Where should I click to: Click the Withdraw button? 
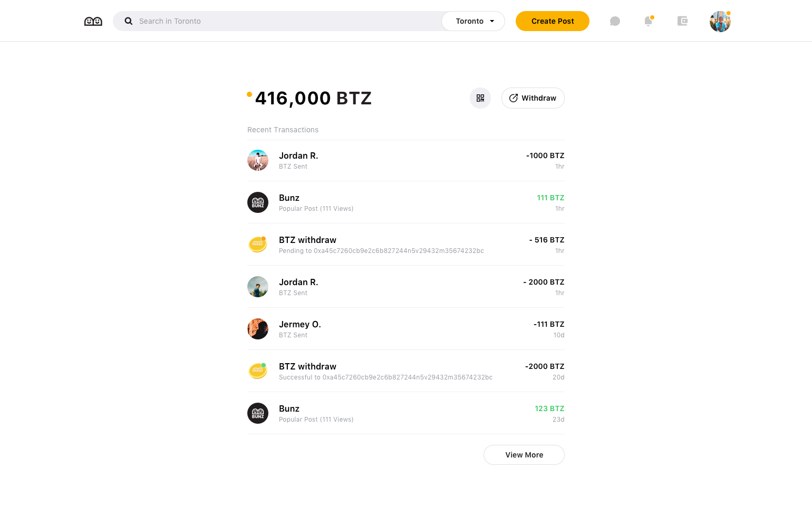533,98
